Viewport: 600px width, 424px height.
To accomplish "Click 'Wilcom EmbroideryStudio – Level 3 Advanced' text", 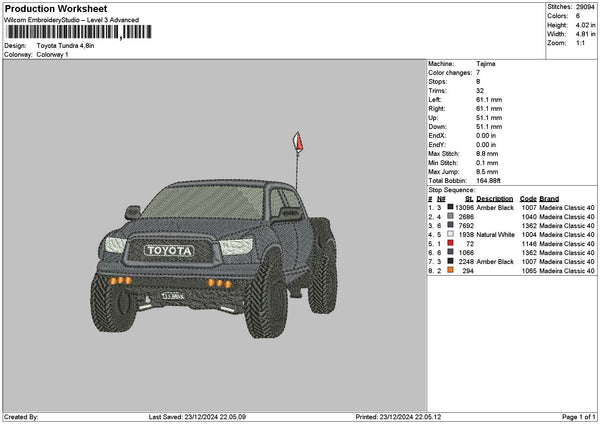I will [72, 20].
